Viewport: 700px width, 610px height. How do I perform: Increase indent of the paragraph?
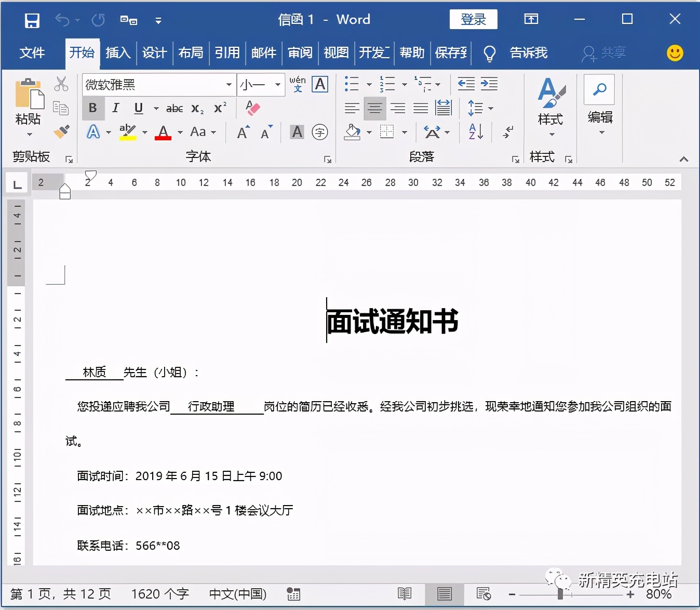tap(489, 84)
